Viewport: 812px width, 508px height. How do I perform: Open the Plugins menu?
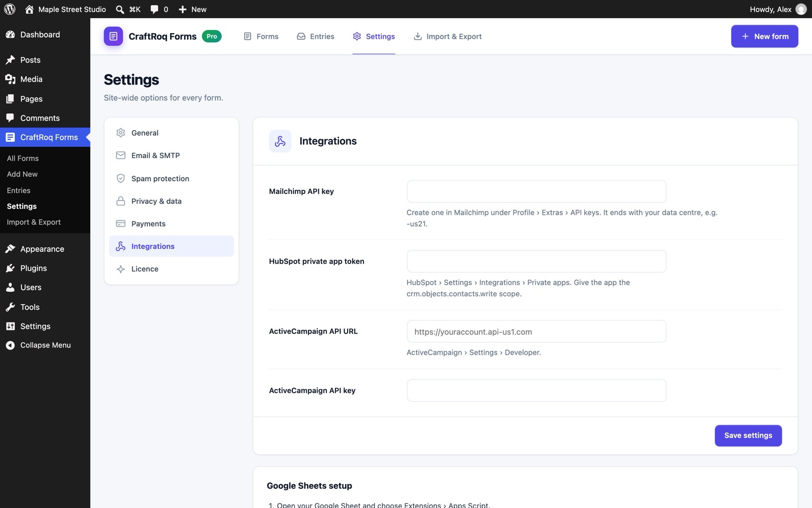coord(45,268)
